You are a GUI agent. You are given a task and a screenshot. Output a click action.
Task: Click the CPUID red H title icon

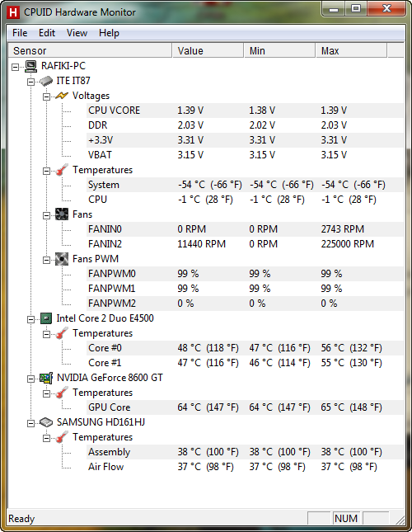[x=13, y=12]
